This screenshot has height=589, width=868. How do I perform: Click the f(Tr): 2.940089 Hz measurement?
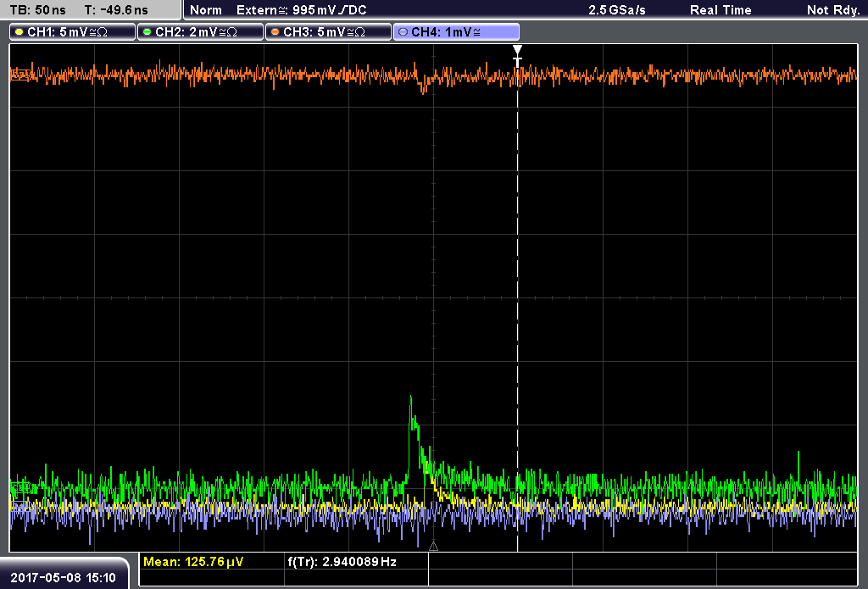342,562
